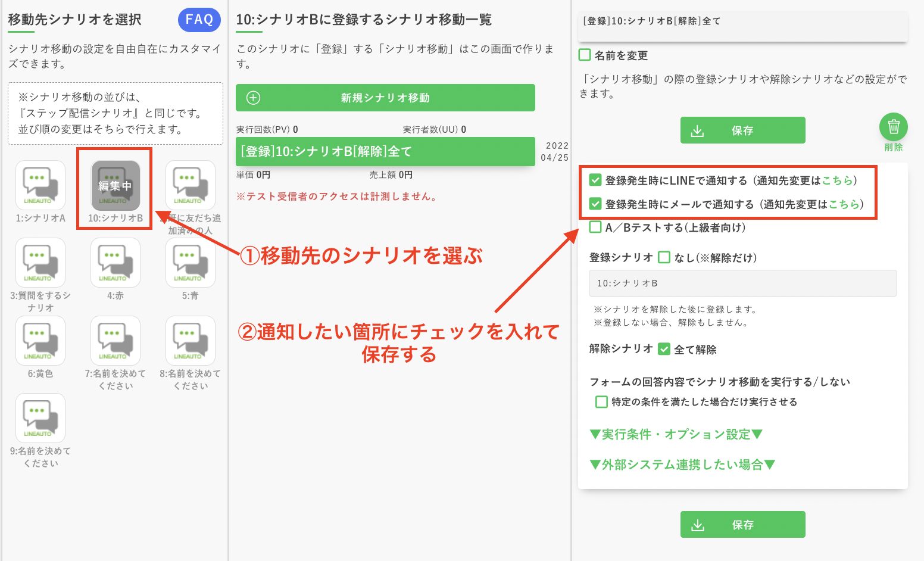Select the 9:名前を決めてください scenario icon
Viewport: 924px width, 561px height.
(40, 419)
